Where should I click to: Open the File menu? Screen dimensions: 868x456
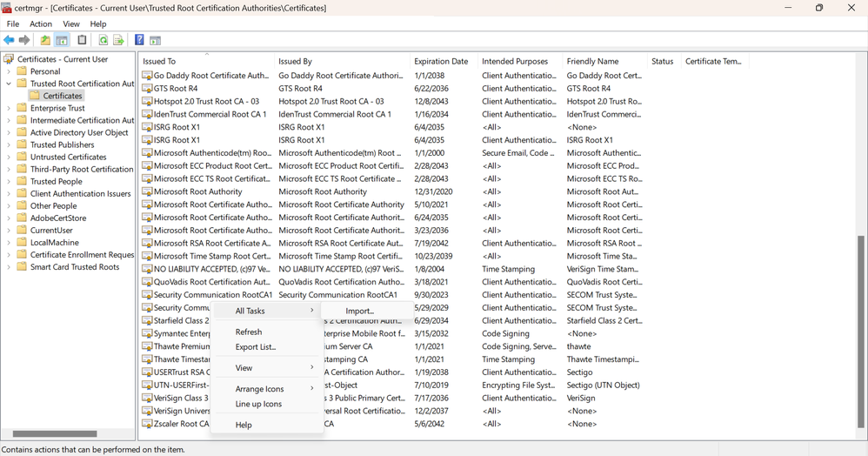click(x=13, y=23)
